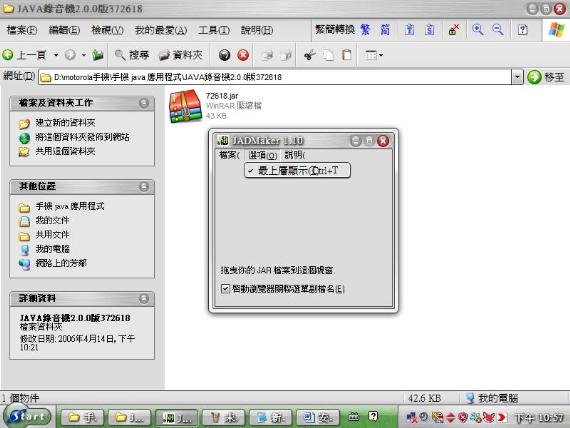
Task: Open the 檢視(V) menu
Action: pos(108,30)
